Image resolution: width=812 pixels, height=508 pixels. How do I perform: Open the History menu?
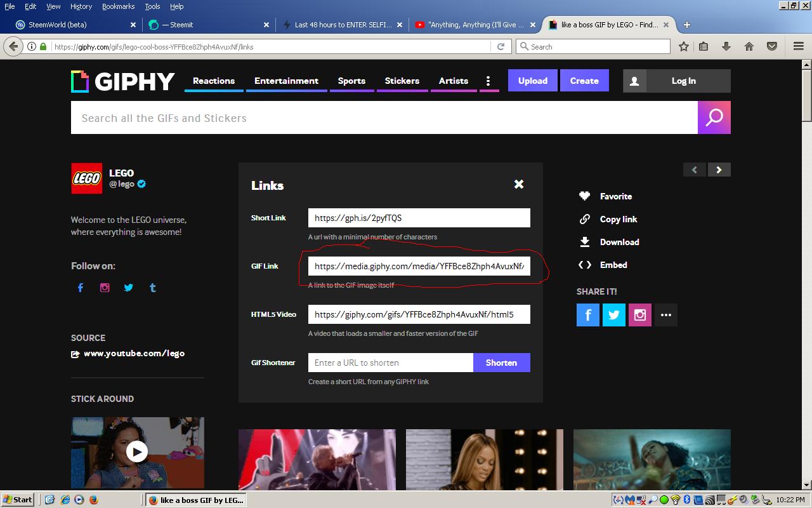click(x=81, y=6)
